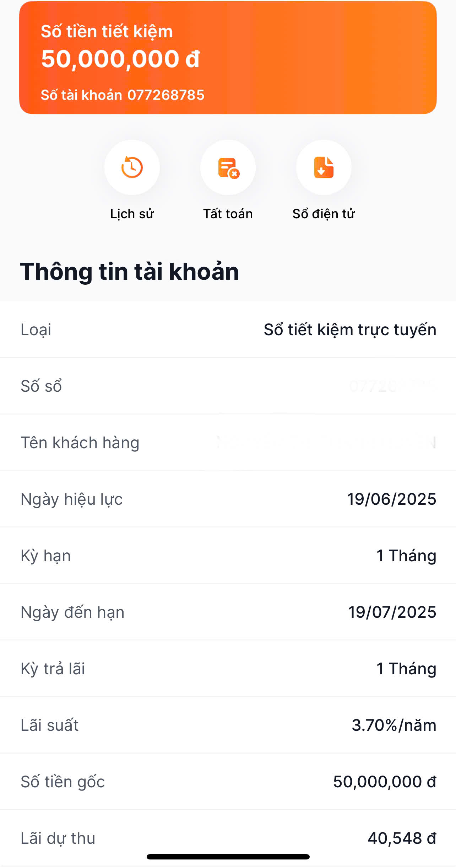
Task: Tap the Số sổ row label
Action: click(41, 386)
